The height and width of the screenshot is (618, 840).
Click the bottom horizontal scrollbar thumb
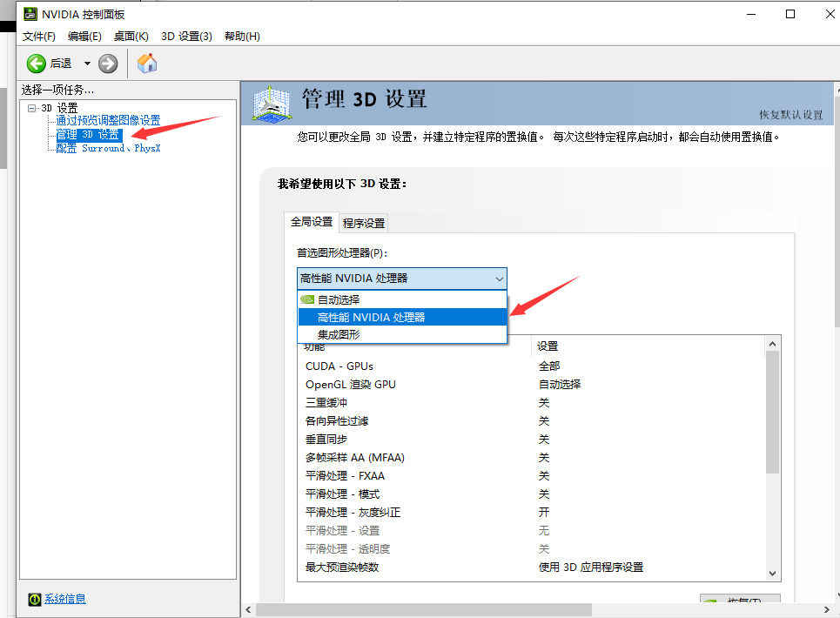424,609
